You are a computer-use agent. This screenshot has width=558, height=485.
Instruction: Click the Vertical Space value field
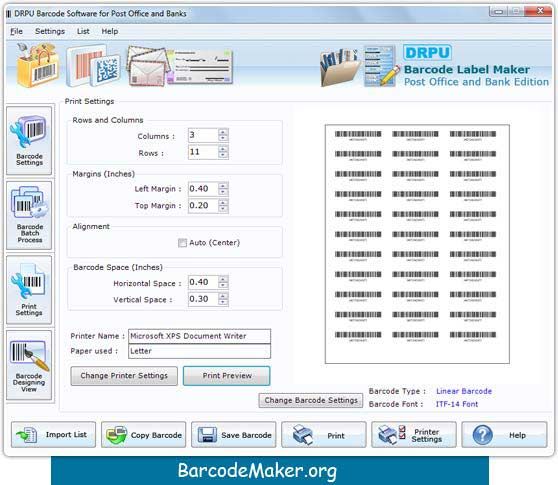pyautogui.click(x=203, y=299)
